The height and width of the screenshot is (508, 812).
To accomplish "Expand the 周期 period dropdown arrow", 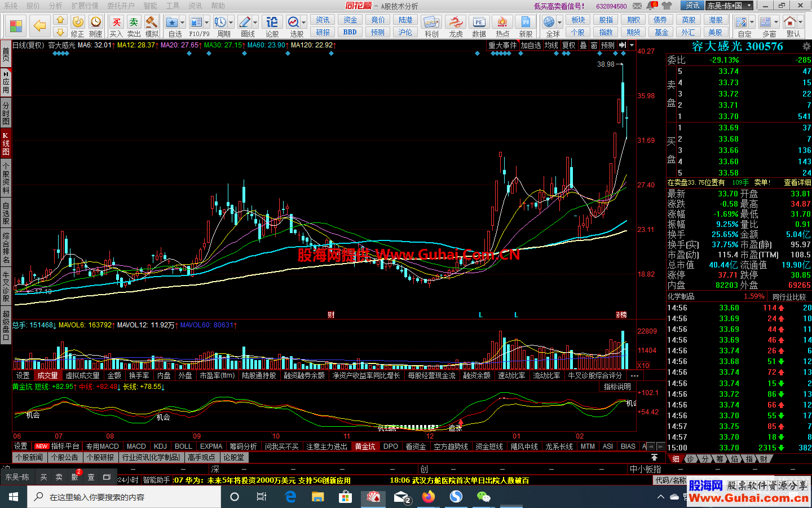I will [x=231, y=23].
